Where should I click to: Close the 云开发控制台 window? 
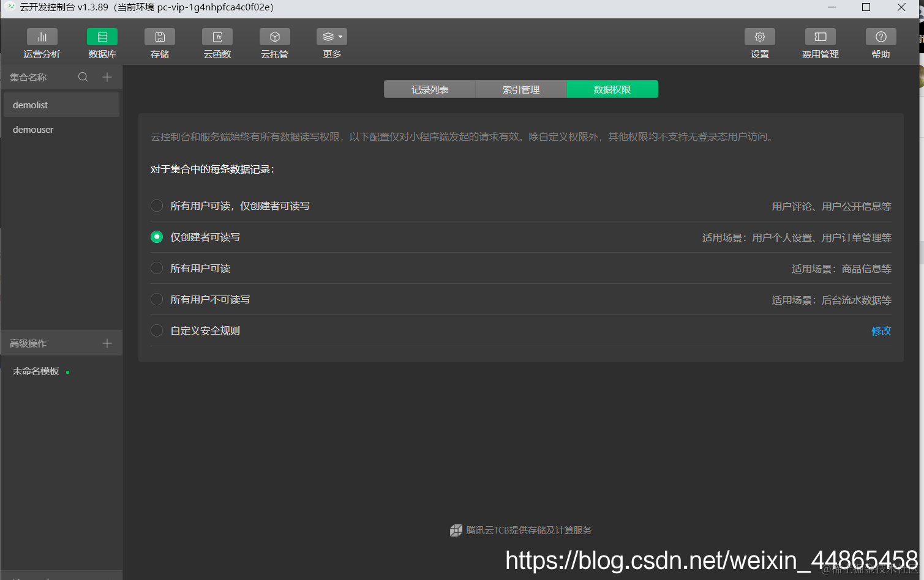(901, 7)
